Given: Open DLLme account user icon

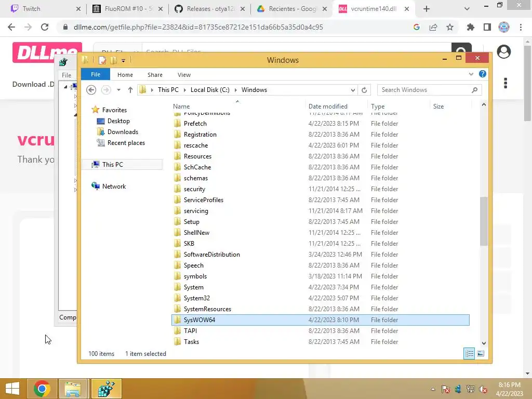Looking at the screenshot, I should [x=503, y=51].
